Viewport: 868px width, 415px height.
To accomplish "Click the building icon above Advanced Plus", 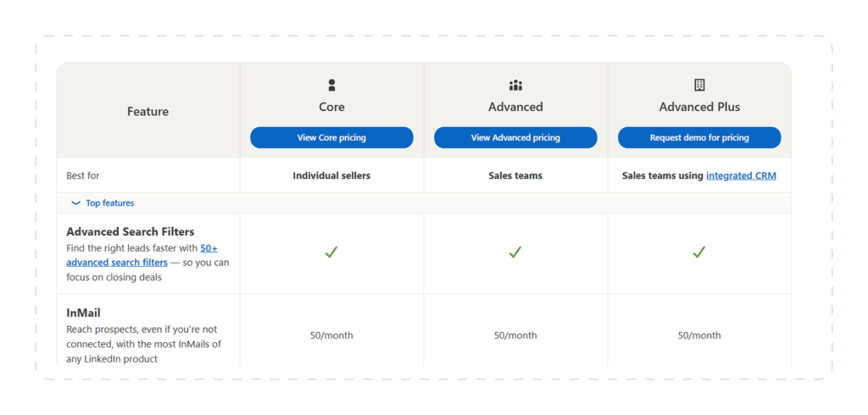I will (x=699, y=86).
